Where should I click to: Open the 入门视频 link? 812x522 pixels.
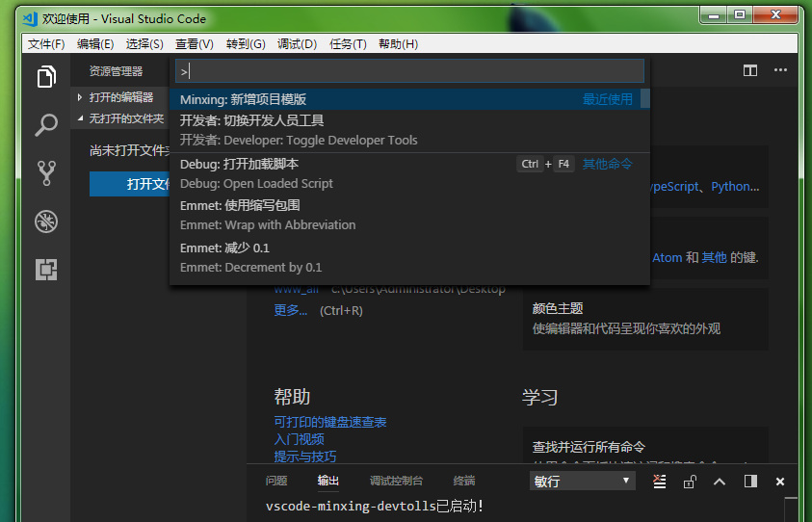[299, 439]
